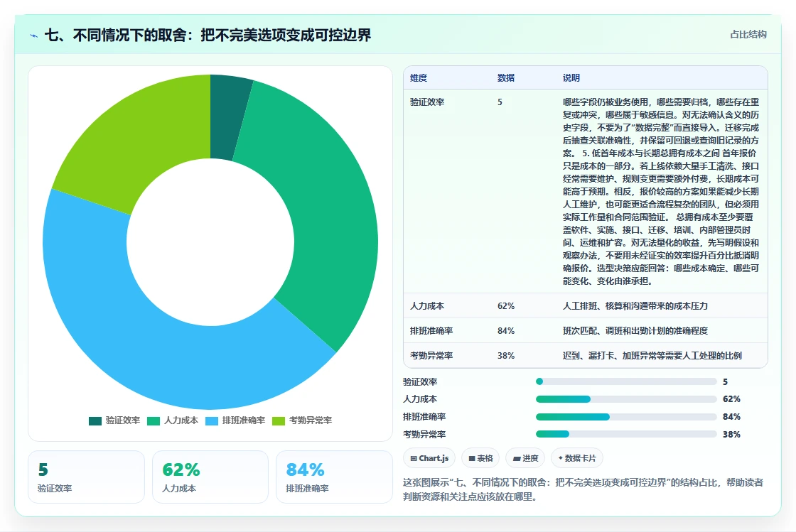Click the 排班准确率 84% progress bar
The height and width of the screenshot is (532, 796).
pyautogui.click(x=626, y=417)
